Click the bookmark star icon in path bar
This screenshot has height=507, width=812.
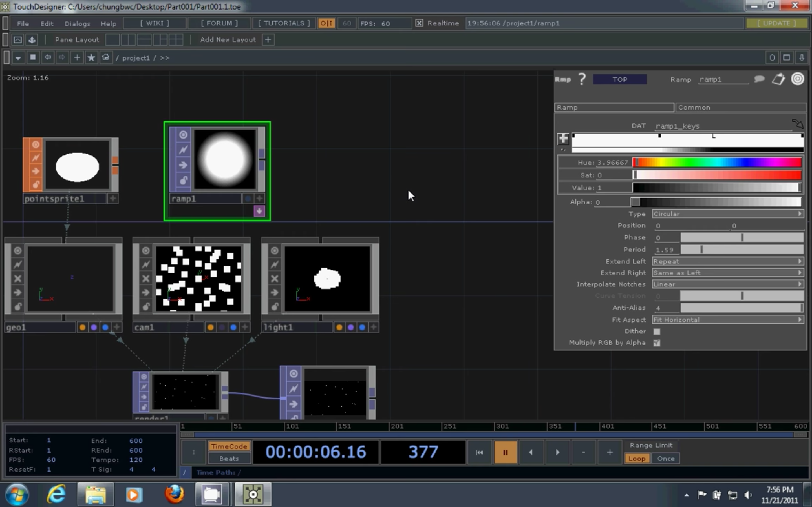point(91,58)
